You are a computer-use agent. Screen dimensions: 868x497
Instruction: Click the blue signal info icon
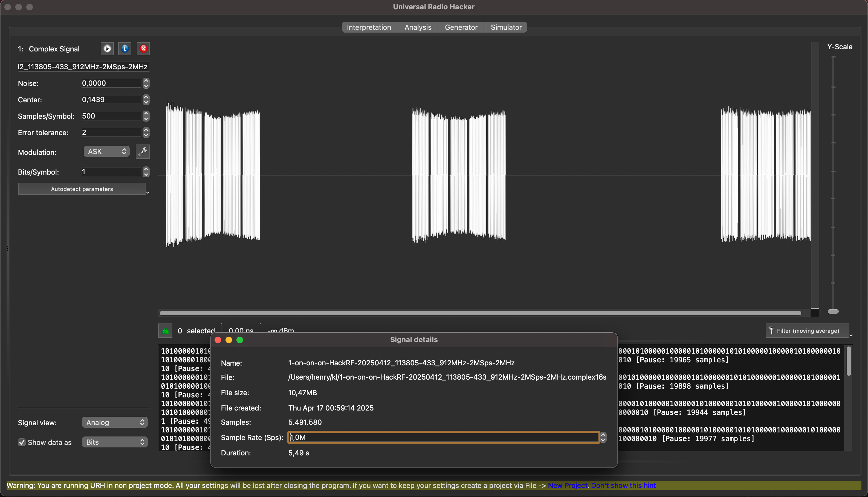pyautogui.click(x=125, y=49)
